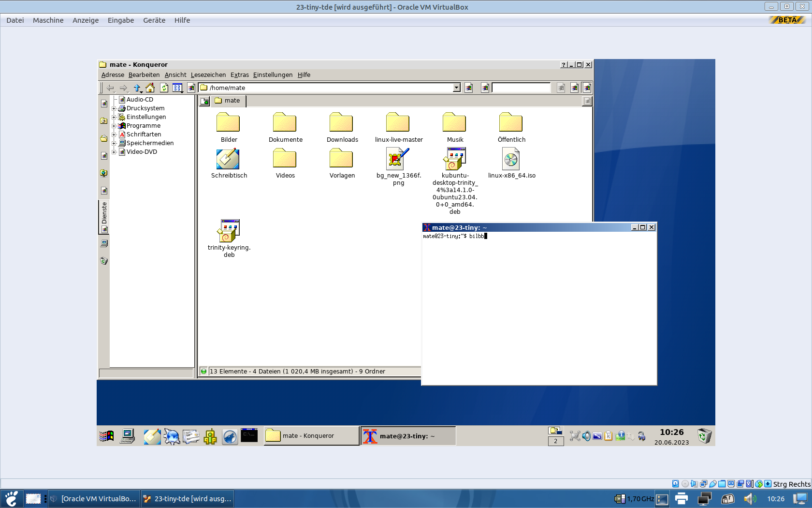Click the empty search field in Konqueror's toolbar
The height and width of the screenshot is (508, 812).
[x=521, y=88]
